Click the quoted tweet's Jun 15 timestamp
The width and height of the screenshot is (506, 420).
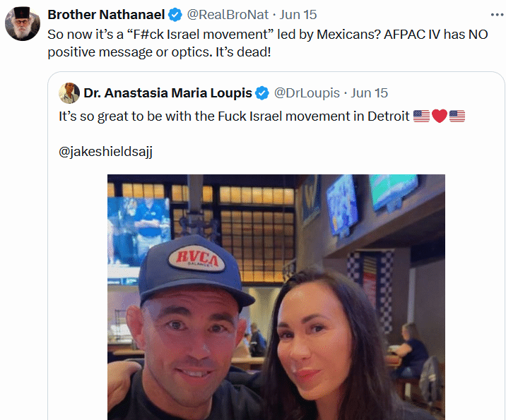point(369,93)
